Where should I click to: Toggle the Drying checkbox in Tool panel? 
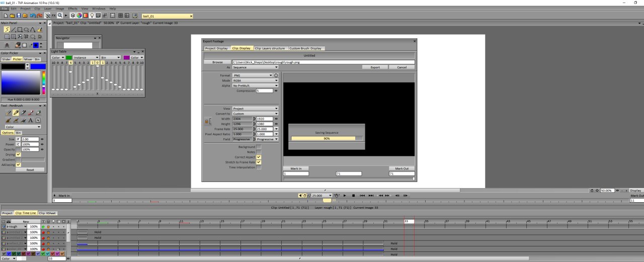coord(19,154)
